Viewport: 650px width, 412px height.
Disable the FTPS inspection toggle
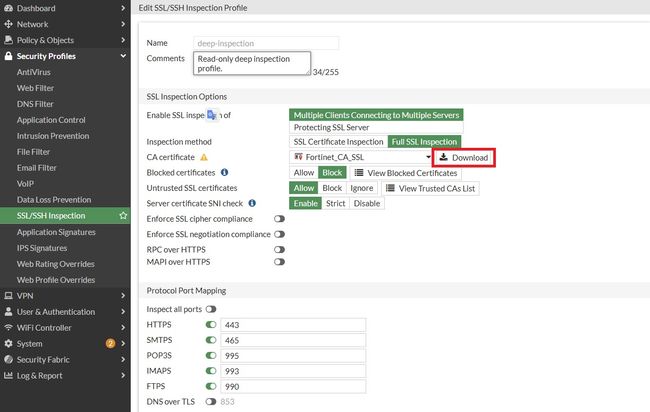211,386
